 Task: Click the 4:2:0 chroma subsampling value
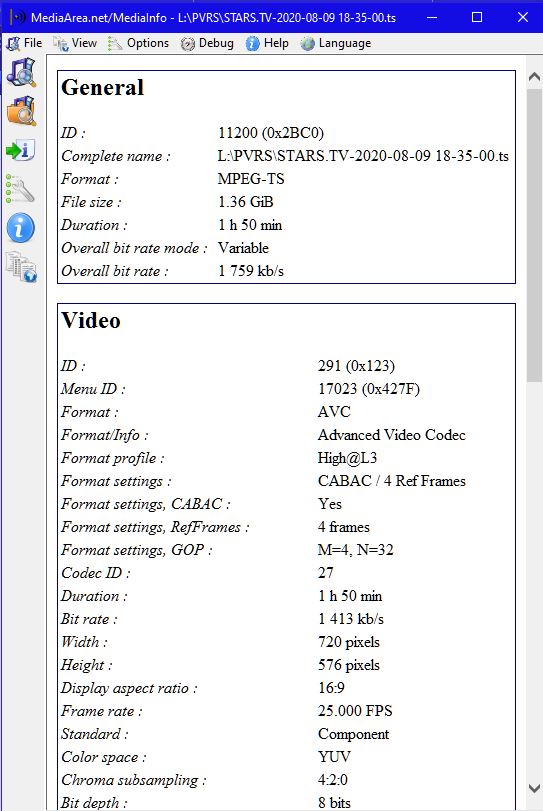[x=333, y=780]
